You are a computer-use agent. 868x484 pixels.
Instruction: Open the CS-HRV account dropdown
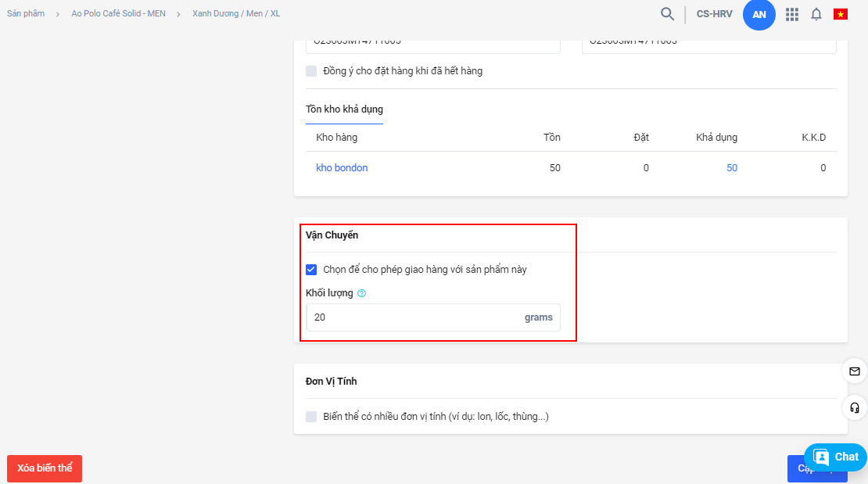714,14
